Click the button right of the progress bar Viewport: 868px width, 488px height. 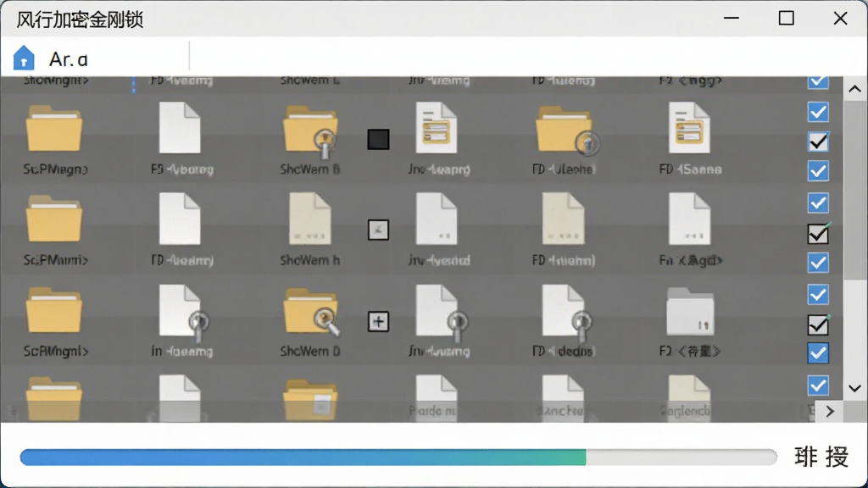(x=822, y=457)
